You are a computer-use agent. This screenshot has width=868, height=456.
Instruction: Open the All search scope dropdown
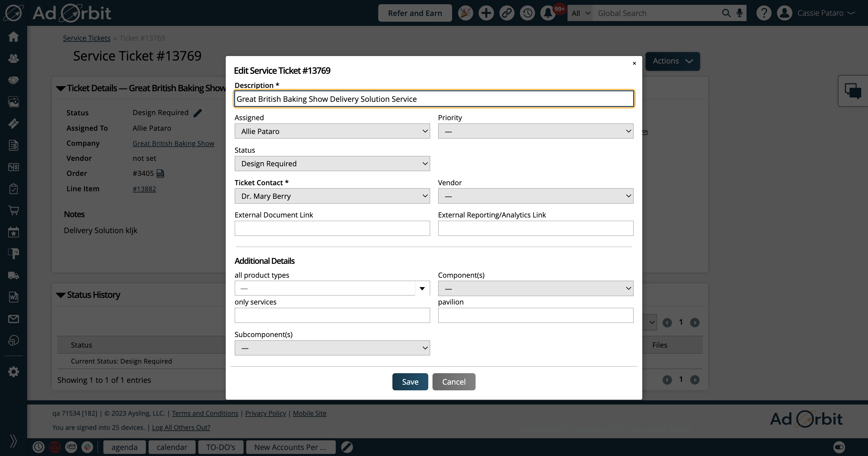(x=580, y=13)
